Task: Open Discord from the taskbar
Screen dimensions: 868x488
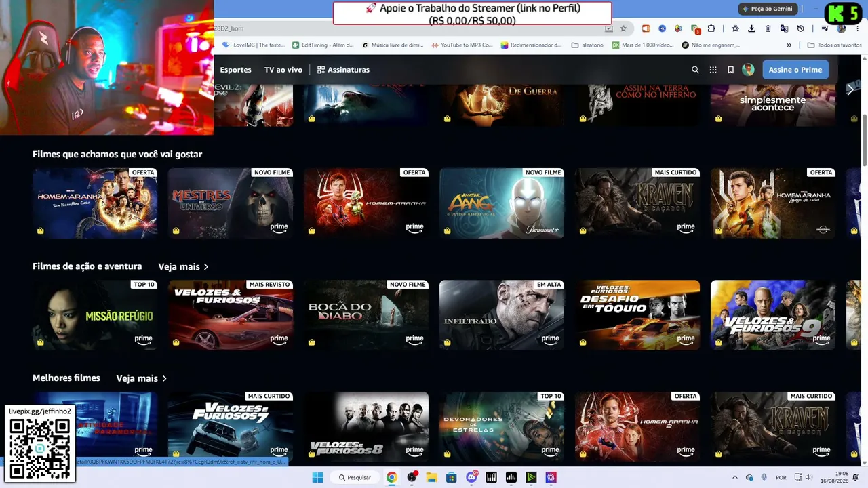Action: click(471, 477)
